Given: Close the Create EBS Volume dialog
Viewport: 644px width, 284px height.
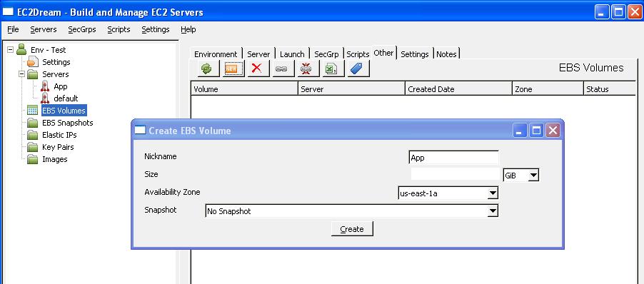Looking at the screenshot, I should [553, 131].
